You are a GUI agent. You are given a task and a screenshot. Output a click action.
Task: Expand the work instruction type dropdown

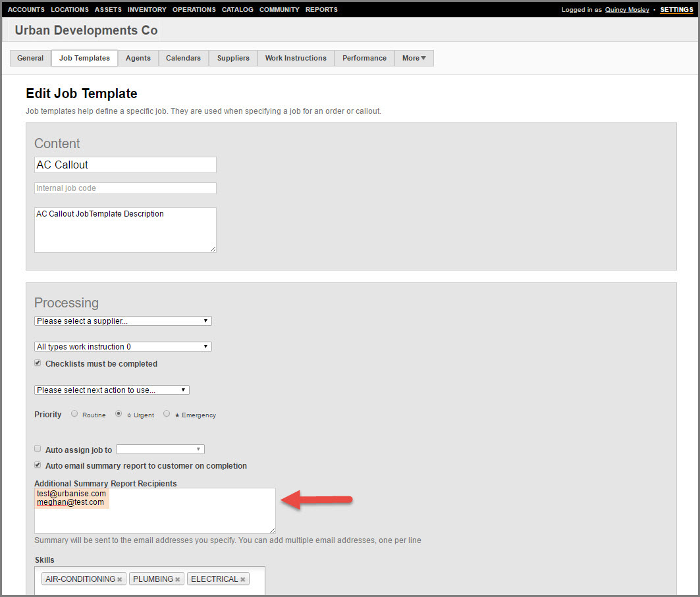point(122,347)
